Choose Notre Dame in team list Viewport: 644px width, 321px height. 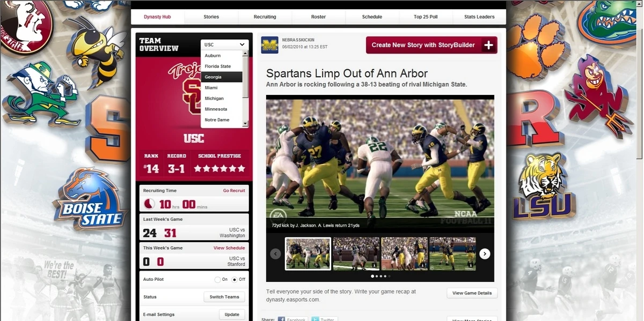pyautogui.click(x=222, y=120)
